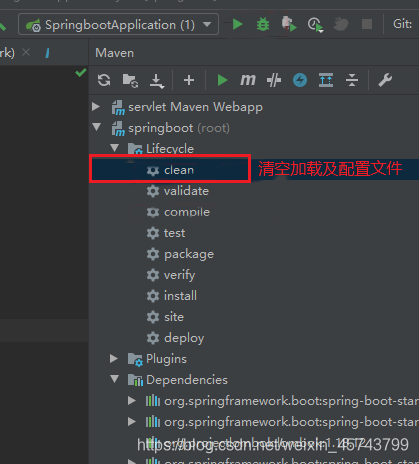Image resolution: width=419 pixels, height=464 pixels.
Task: Select the Plugins node label
Action: pyautogui.click(x=166, y=359)
